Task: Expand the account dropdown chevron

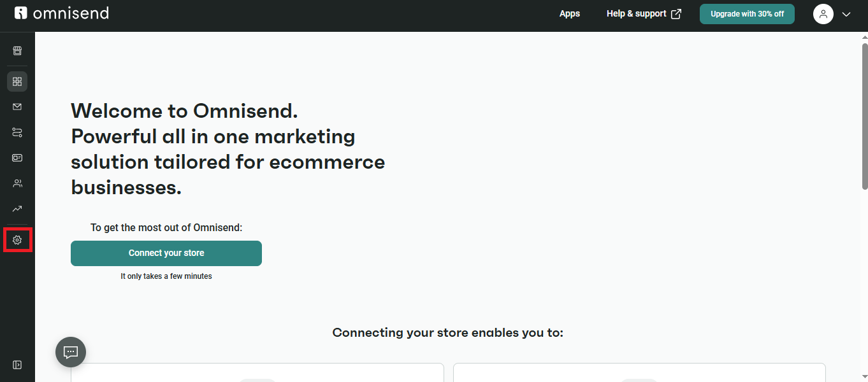Action: pos(846,14)
